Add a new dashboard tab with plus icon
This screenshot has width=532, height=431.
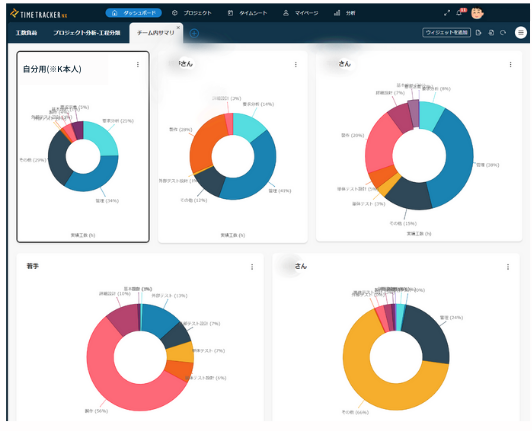(194, 33)
